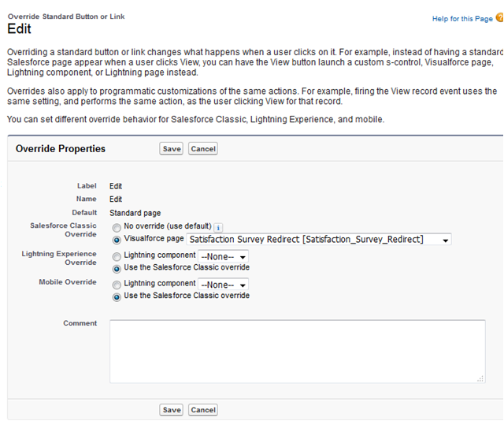Expand Mobile Override component --None-- dropdown
The width and height of the screenshot is (504, 421).
tap(224, 285)
